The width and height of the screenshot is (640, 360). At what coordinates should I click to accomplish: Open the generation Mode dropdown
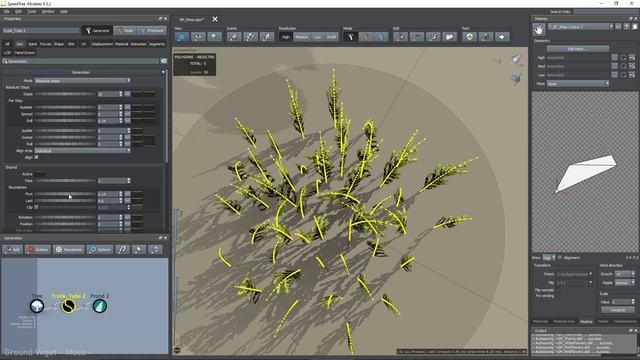coord(82,81)
